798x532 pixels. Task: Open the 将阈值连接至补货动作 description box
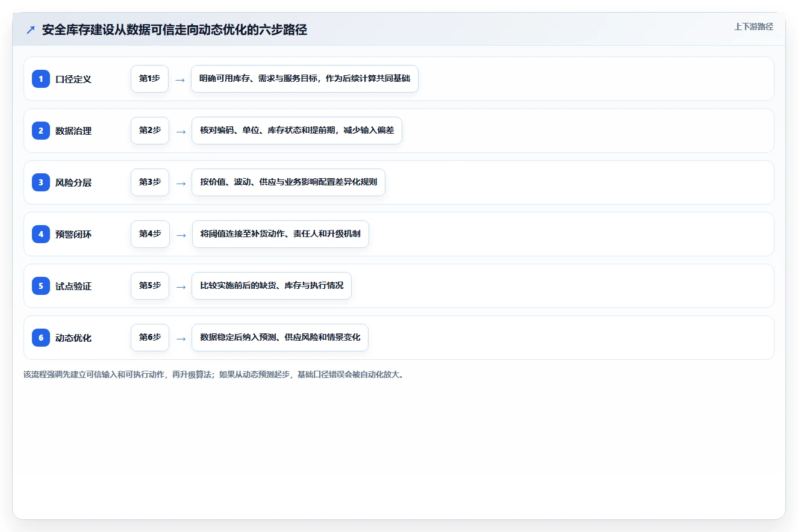pyautogui.click(x=281, y=234)
